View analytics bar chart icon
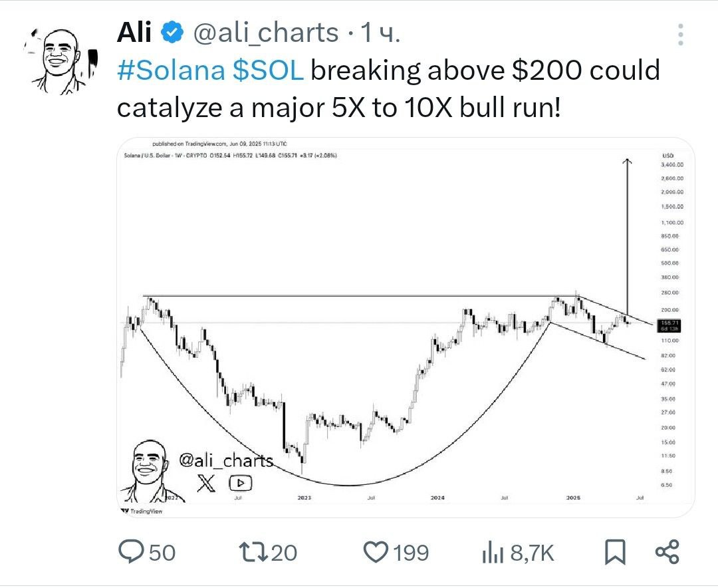Image resolution: width=718 pixels, height=588 pixels. click(493, 552)
